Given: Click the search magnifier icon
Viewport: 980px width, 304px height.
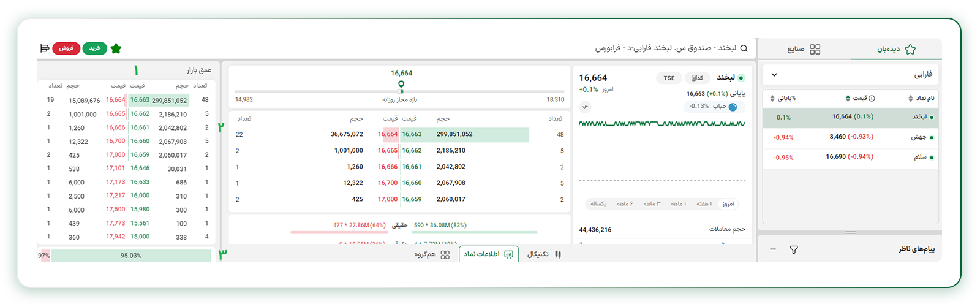Looking at the screenshot, I should (x=744, y=48).
